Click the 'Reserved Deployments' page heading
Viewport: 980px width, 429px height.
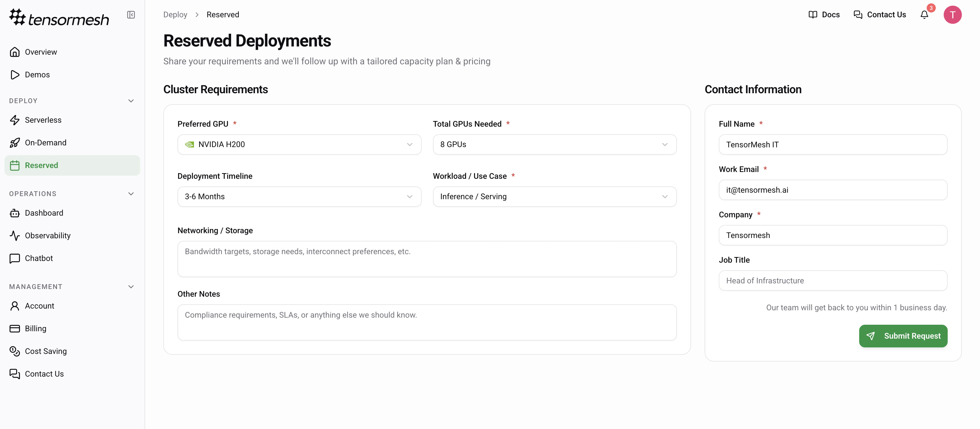247,41
